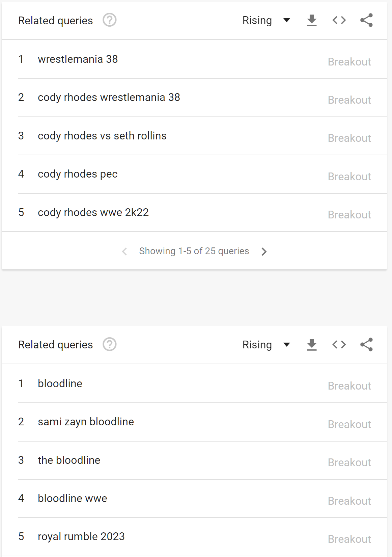The height and width of the screenshot is (557, 392).
Task: Open embed code for top Related queries card
Action: pyautogui.click(x=339, y=21)
